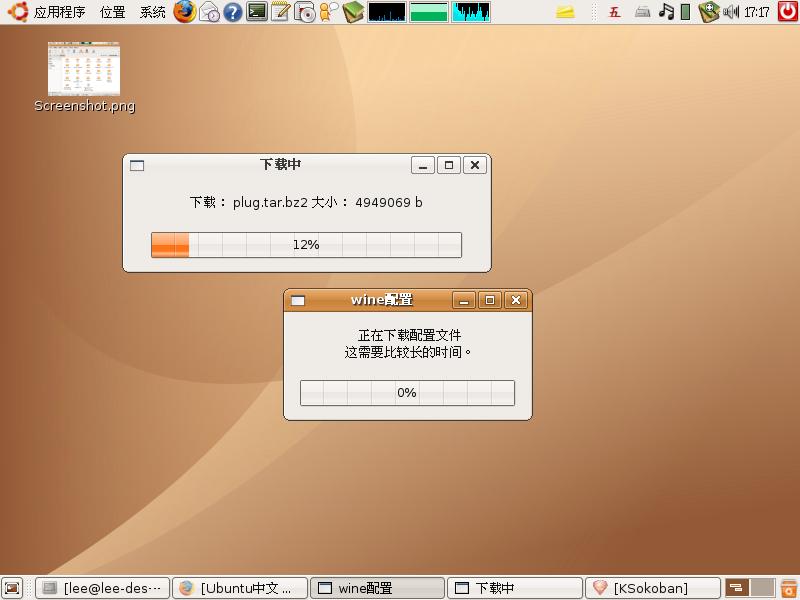Switch to the lee@lee-des terminal taskbar item

[x=102, y=588]
